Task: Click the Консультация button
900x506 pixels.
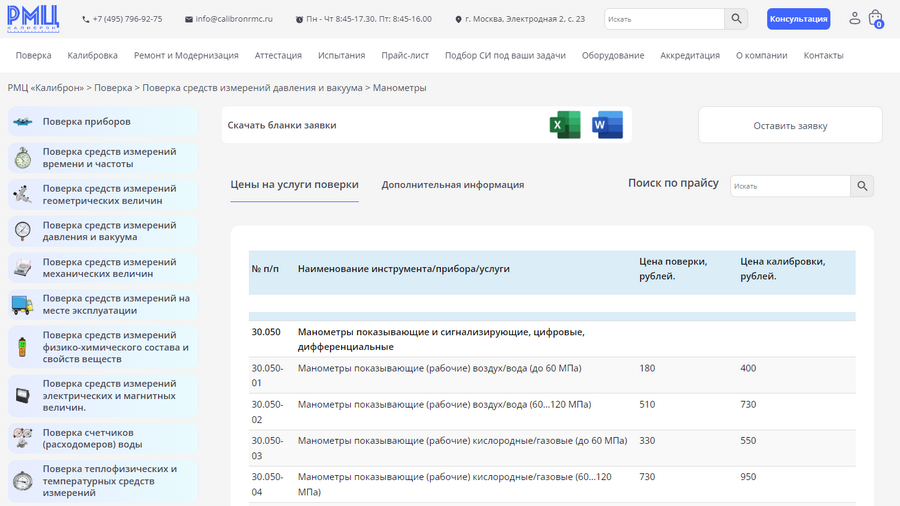Action: 798,19
